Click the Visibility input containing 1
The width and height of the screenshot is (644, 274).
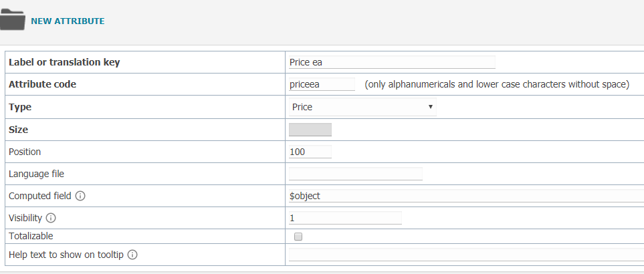click(x=346, y=219)
